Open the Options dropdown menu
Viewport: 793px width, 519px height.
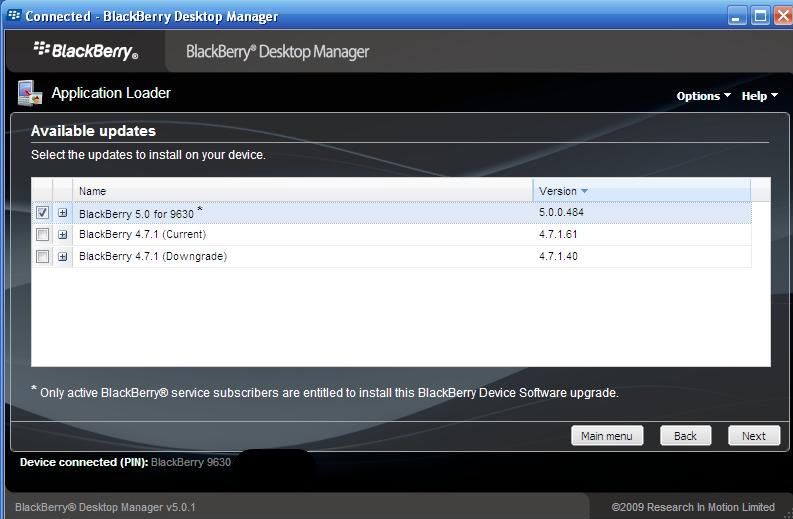click(703, 96)
